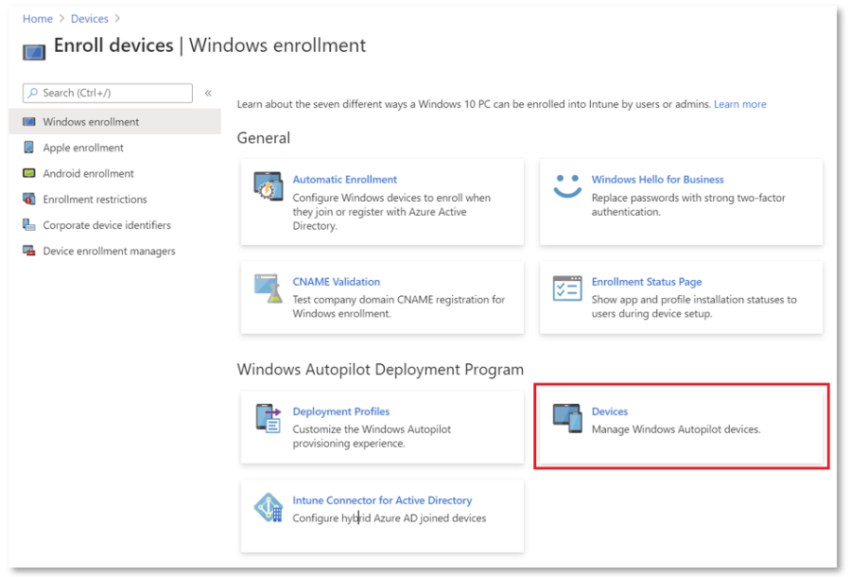This screenshot has width=850, height=577.
Task: Click the CNAME Validation tile icon
Action: (267, 288)
